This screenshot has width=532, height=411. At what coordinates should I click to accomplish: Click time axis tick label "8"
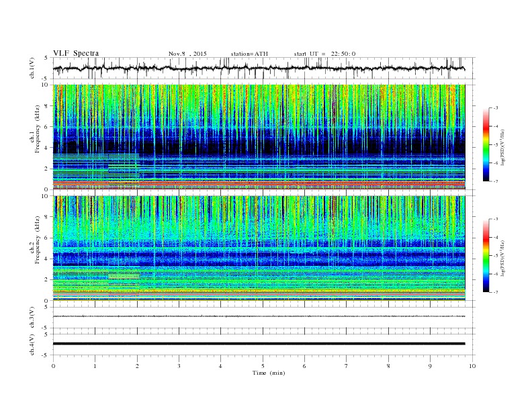tap(388, 366)
